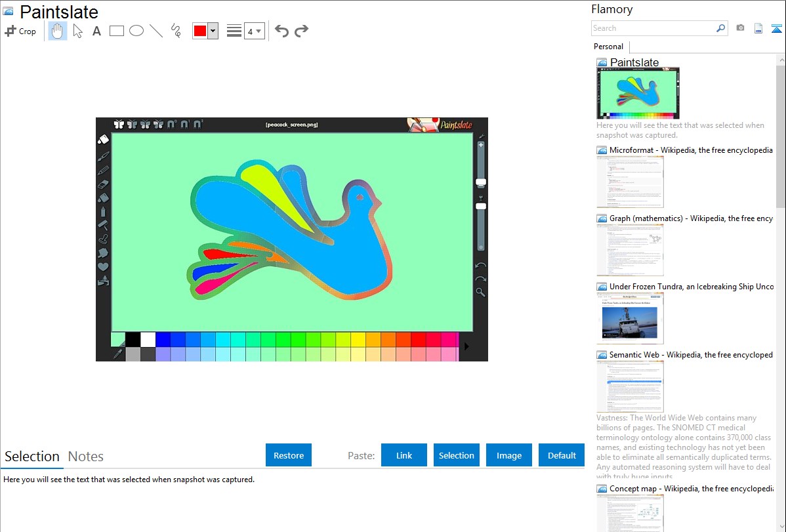Select the arrow pointer tool
Image resolution: width=786 pixels, height=532 pixels.
click(x=77, y=31)
